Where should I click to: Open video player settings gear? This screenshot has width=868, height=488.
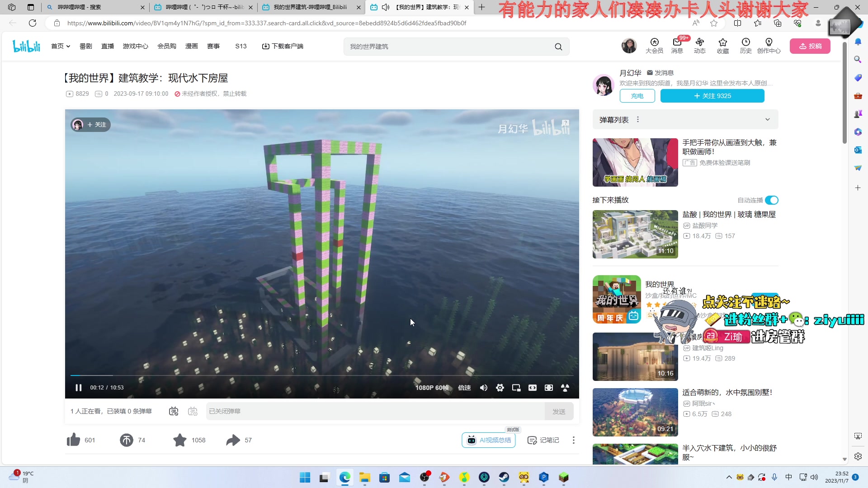click(x=500, y=388)
